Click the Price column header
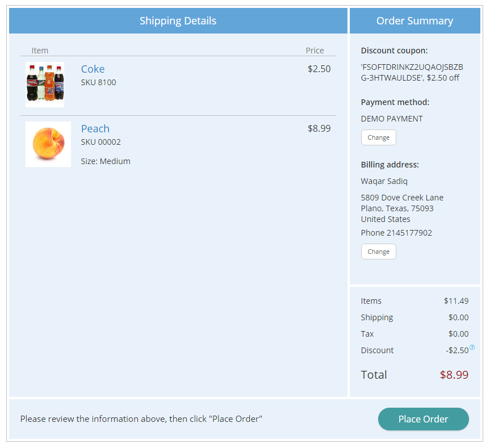This screenshot has height=448, width=490. point(315,51)
